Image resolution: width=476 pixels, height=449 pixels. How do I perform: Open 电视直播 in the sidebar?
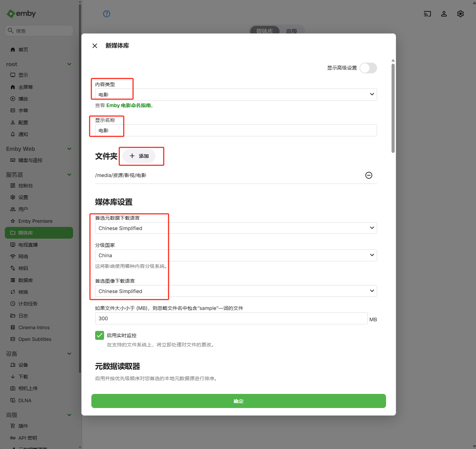28,244
